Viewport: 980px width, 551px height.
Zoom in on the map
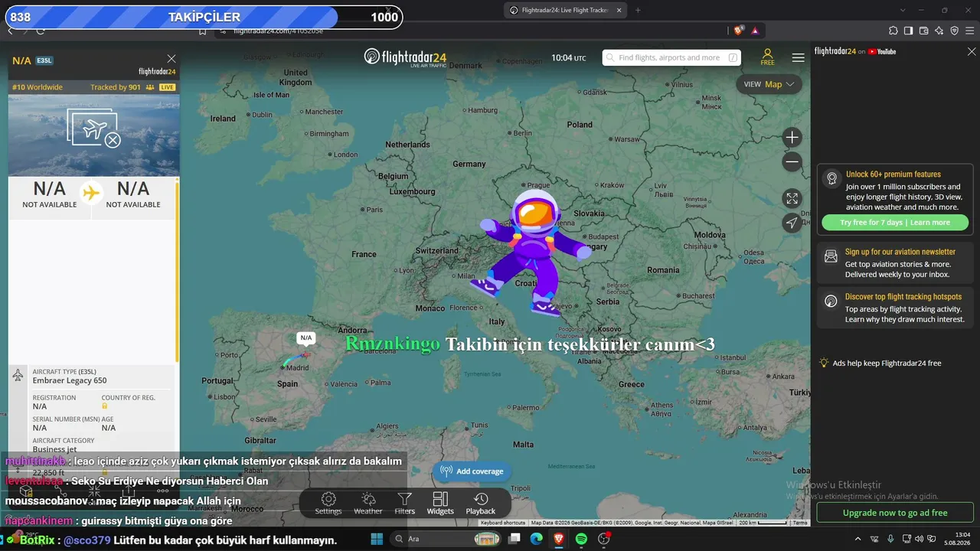coord(792,138)
